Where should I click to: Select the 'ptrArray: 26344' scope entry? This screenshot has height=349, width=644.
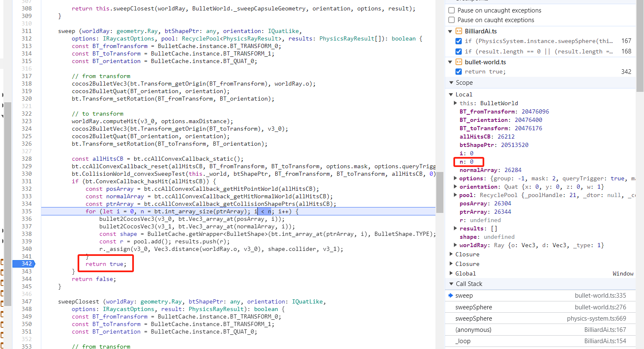(x=486, y=212)
